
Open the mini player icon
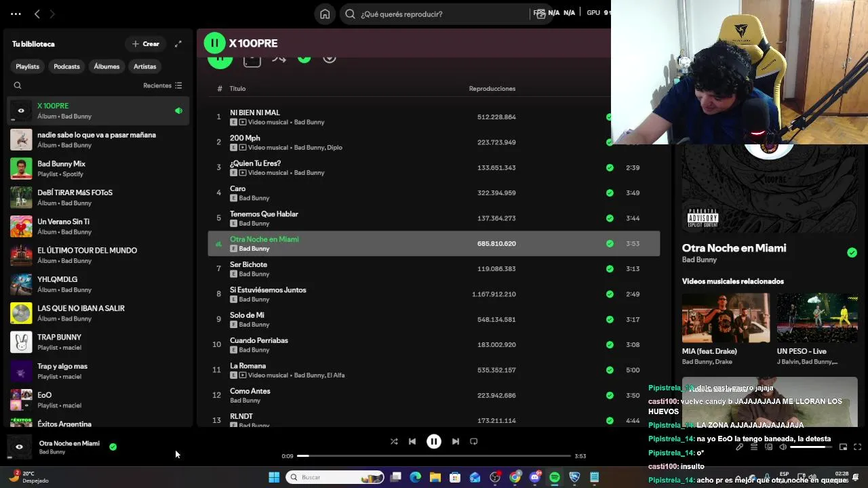(x=843, y=447)
